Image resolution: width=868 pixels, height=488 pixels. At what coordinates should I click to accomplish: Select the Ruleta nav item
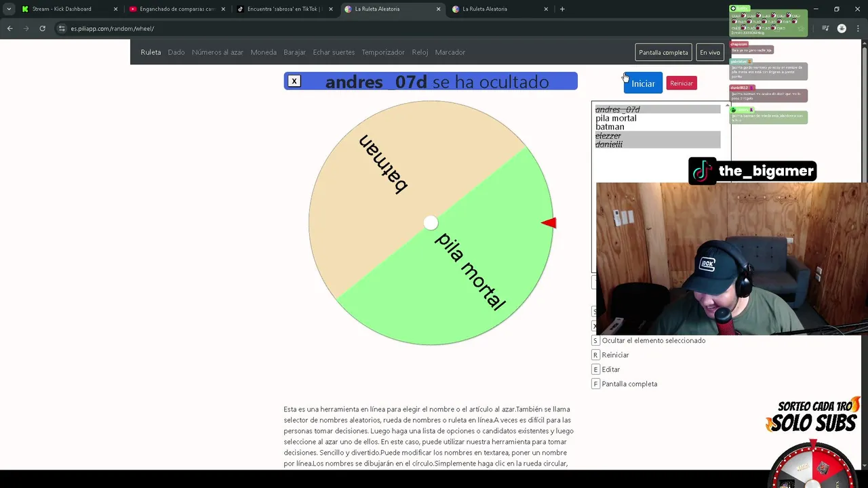click(151, 52)
